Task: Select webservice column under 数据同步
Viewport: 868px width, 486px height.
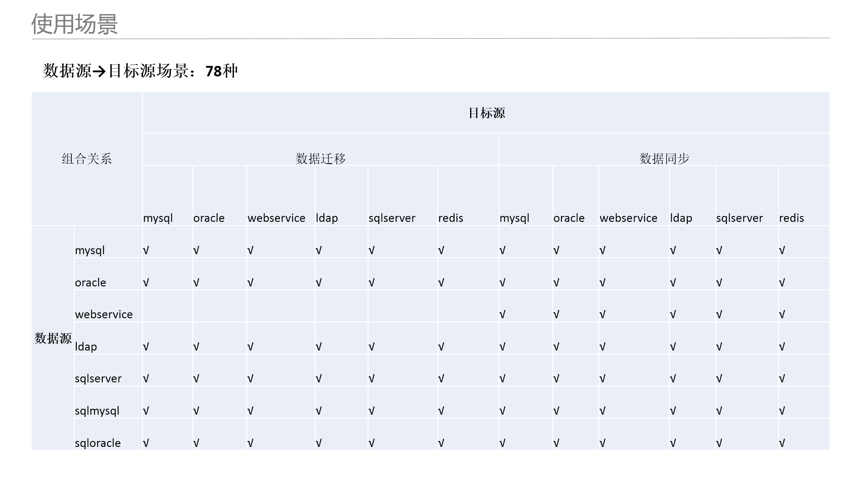Action: click(629, 218)
